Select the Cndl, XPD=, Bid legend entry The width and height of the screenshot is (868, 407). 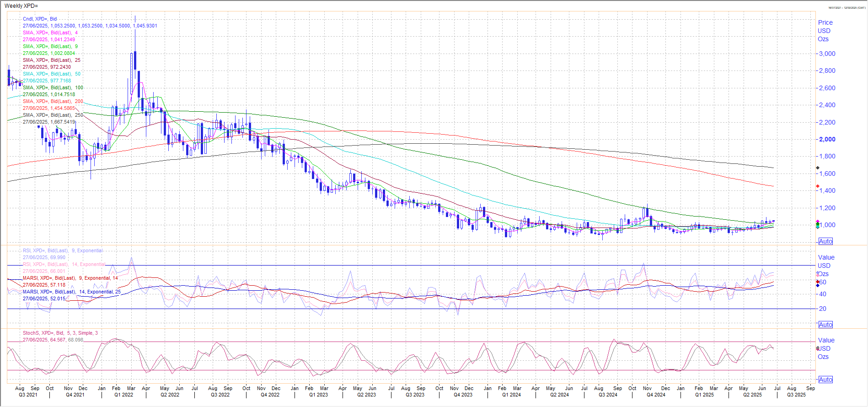40,19
